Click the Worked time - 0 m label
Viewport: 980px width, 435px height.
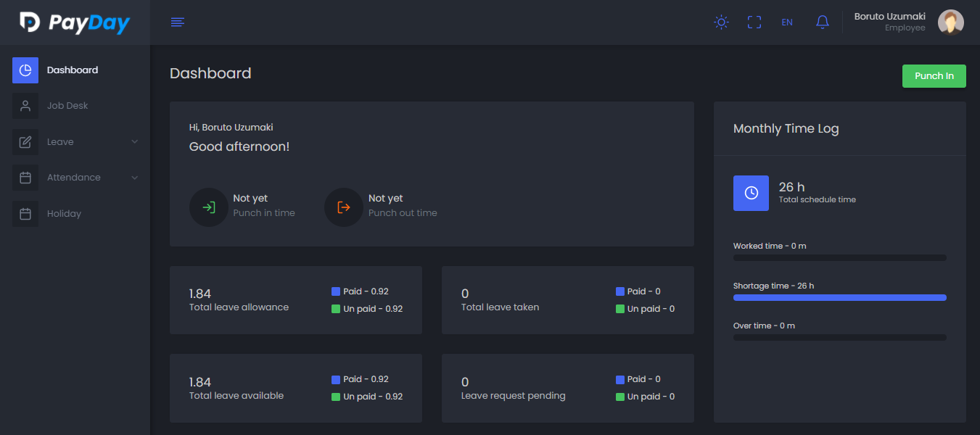pyautogui.click(x=770, y=246)
